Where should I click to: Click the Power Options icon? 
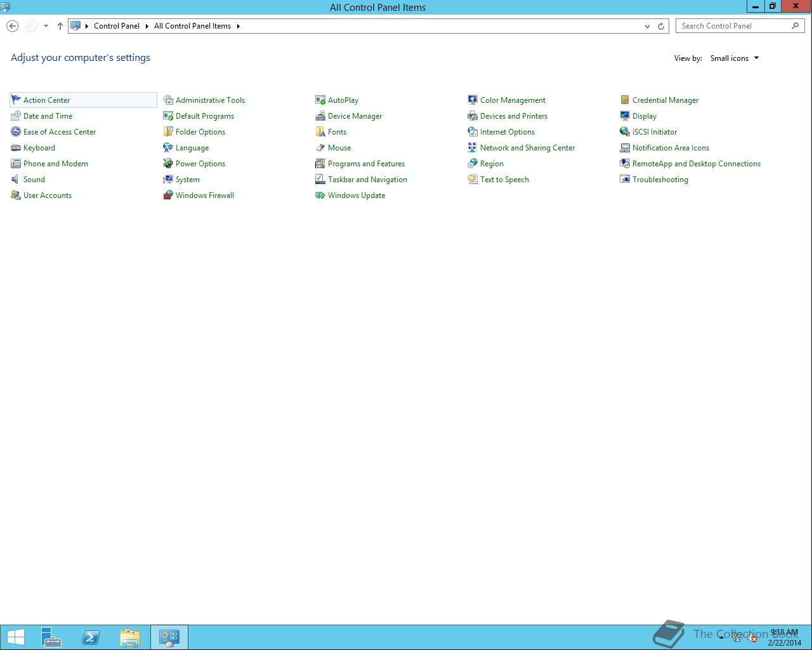[168, 163]
